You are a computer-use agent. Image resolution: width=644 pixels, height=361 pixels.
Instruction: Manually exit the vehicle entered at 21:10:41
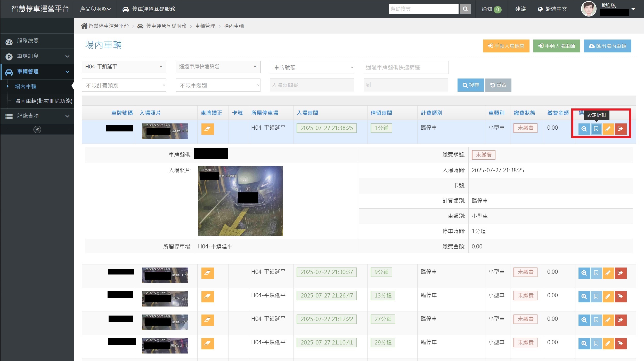point(621,343)
